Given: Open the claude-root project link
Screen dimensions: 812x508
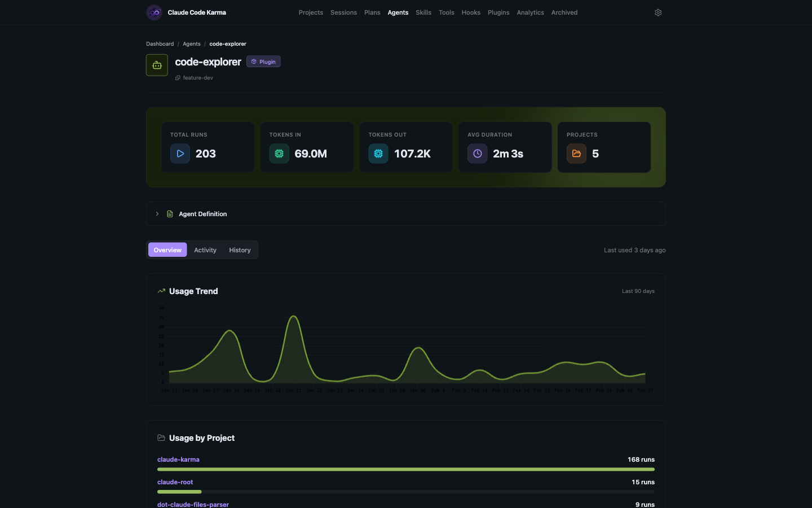Looking at the screenshot, I should (x=175, y=482).
